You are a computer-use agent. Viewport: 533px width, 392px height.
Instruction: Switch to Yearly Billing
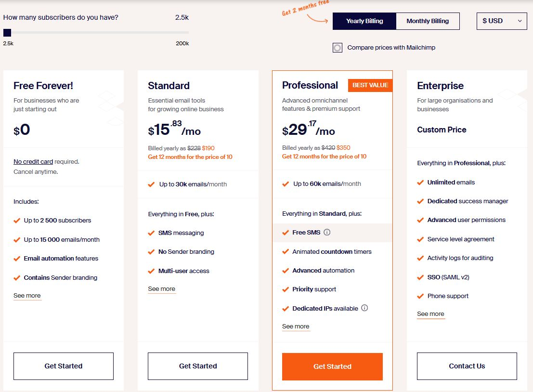pos(364,21)
